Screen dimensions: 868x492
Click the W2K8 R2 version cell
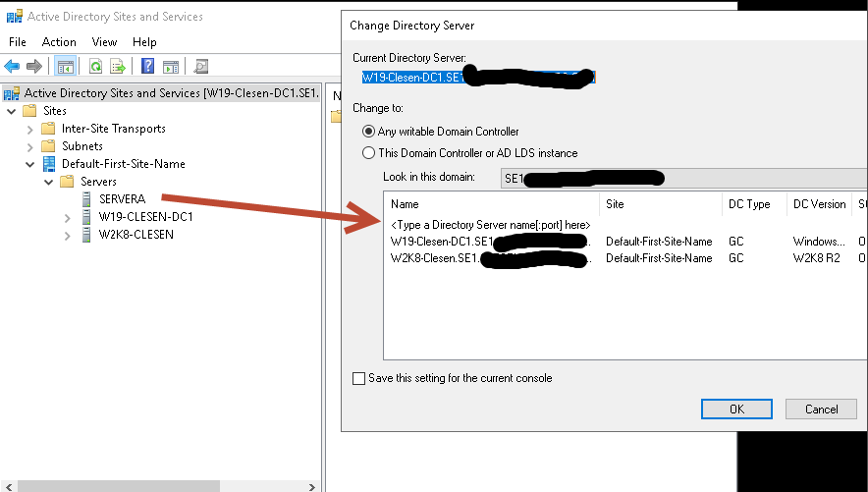click(x=816, y=258)
